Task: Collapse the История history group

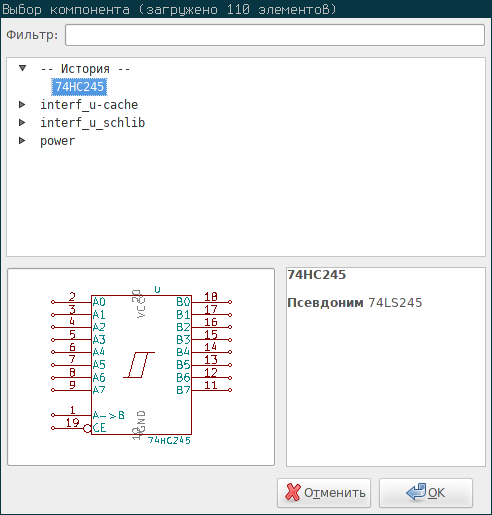Action: [x=22, y=68]
